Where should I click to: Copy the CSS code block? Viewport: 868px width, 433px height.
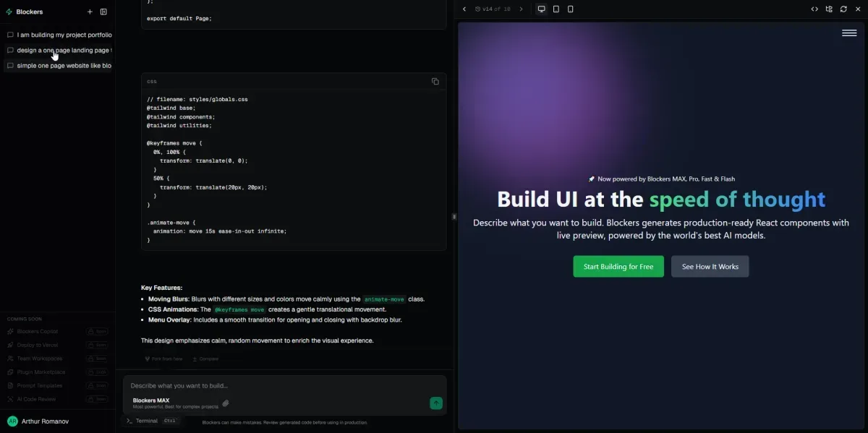(435, 82)
